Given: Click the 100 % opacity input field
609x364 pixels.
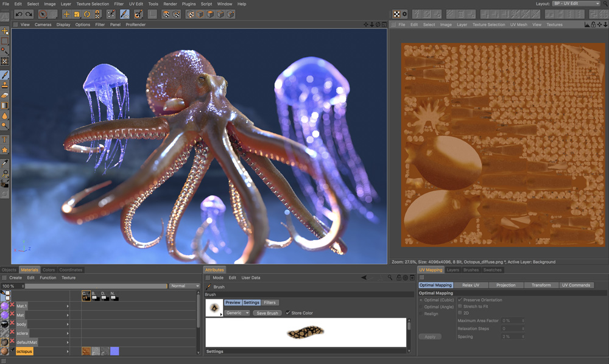Looking at the screenshot, I should coord(13,286).
